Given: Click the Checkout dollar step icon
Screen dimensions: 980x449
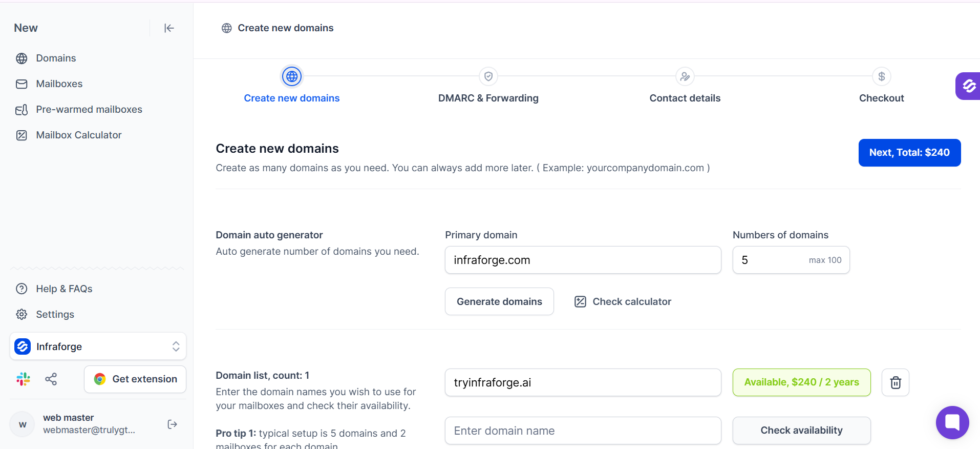Looking at the screenshot, I should tap(882, 76).
